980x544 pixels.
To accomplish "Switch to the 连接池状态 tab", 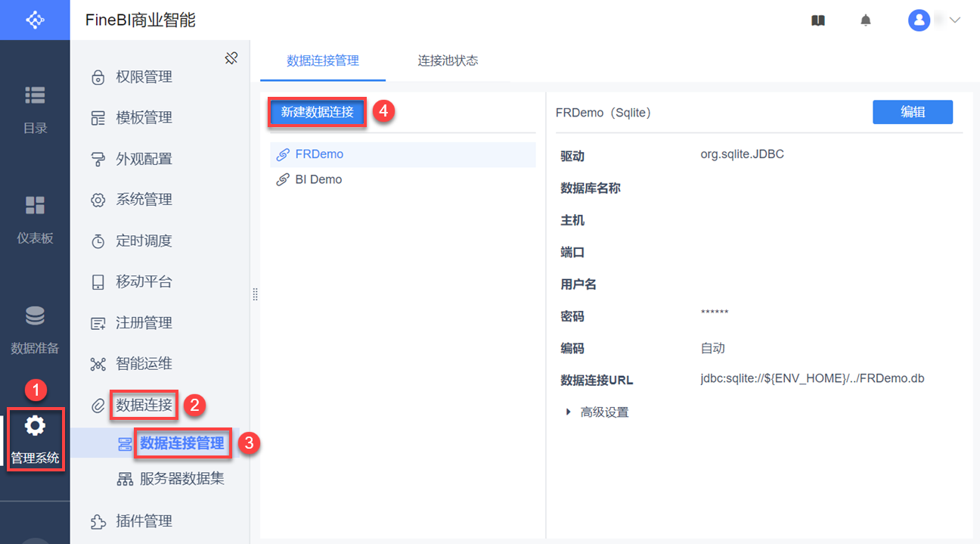I will pyautogui.click(x=448, y=61).
